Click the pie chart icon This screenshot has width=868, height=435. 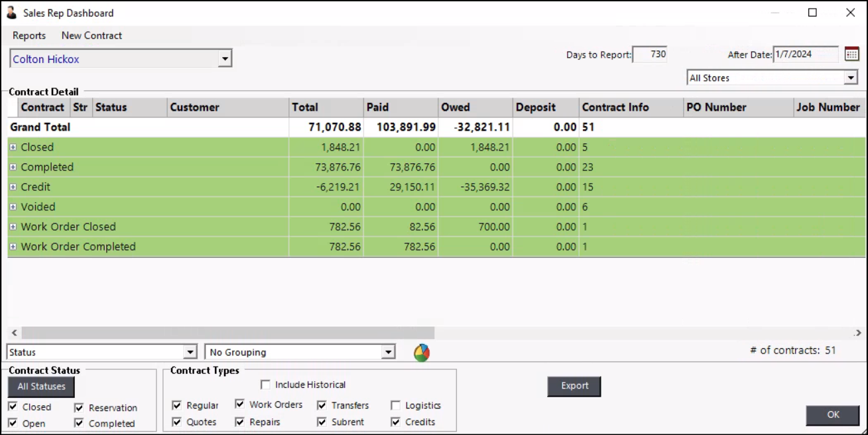(x=421, y=353)
